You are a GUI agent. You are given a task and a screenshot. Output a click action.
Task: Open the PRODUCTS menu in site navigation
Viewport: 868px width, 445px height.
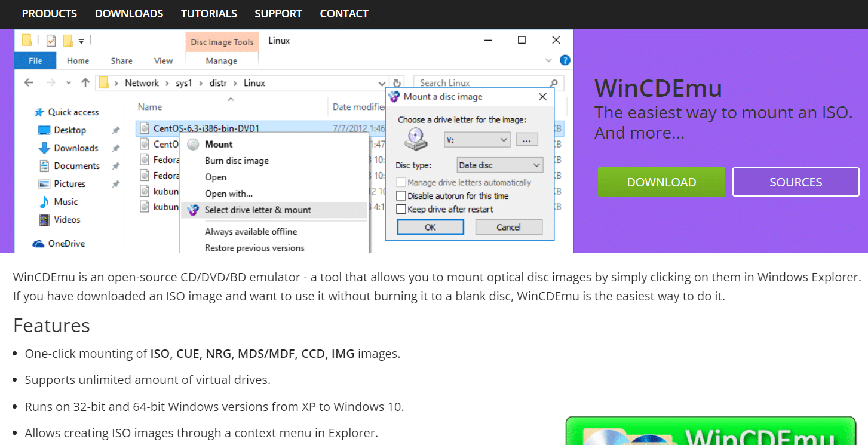pyautogui.click(x=49, y=13)
